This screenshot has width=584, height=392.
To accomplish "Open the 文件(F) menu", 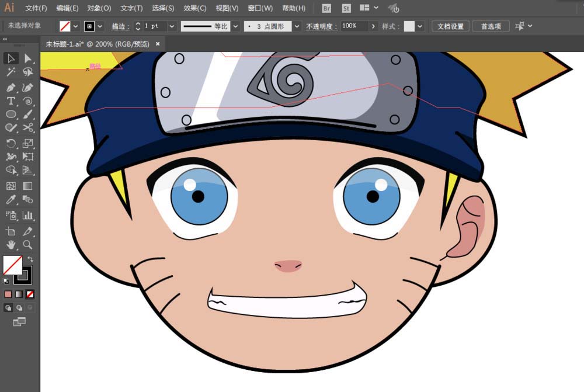I will pos(36,8).
